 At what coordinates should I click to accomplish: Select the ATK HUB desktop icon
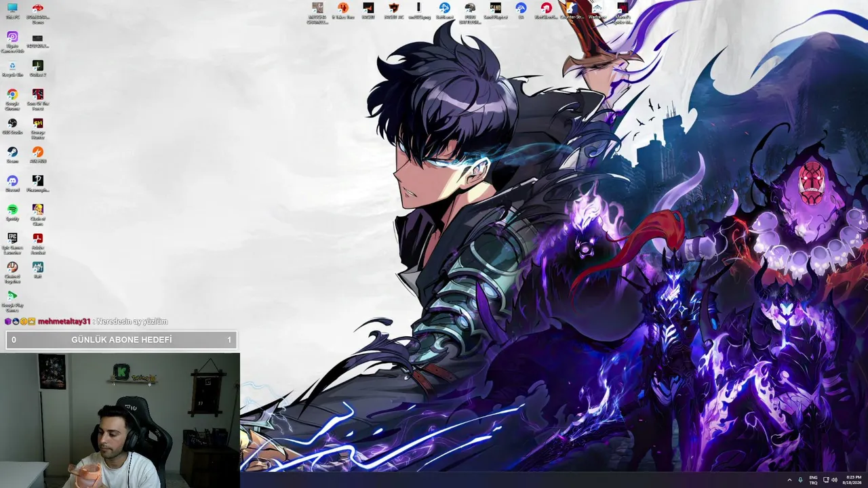tap(38, 155)
